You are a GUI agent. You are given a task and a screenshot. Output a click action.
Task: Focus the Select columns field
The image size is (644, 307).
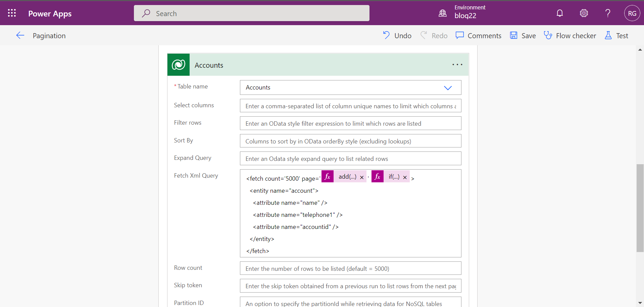350,106
